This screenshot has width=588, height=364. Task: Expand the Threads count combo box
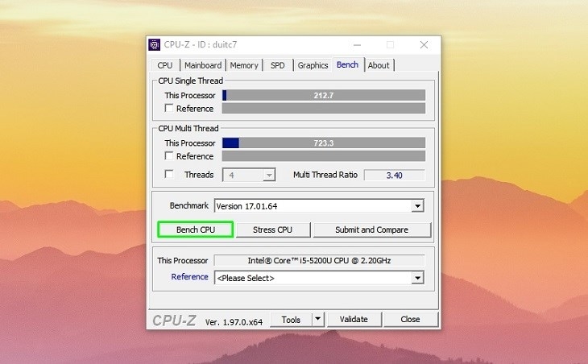269,175
